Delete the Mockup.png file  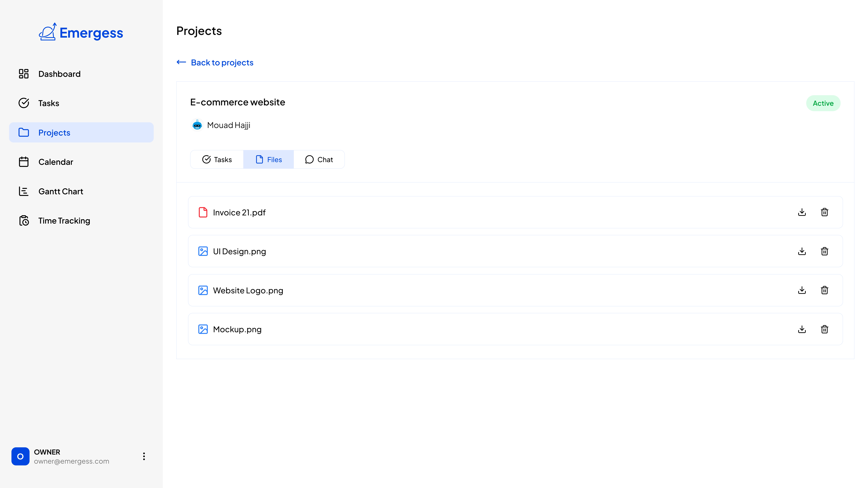(824, 329)
